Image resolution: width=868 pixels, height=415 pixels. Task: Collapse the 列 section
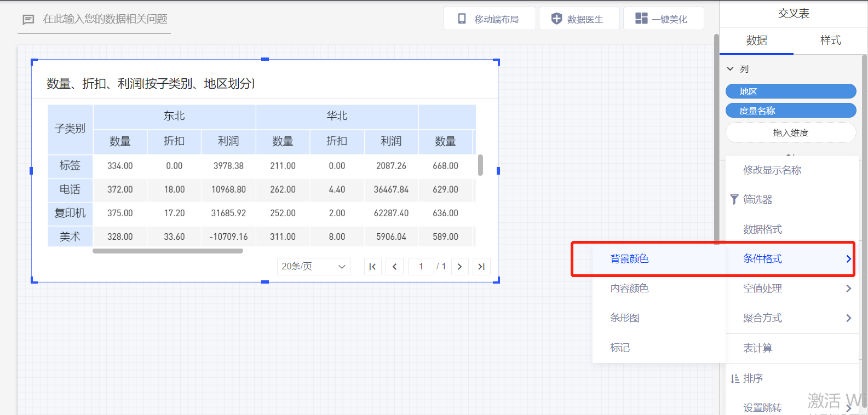730,69
